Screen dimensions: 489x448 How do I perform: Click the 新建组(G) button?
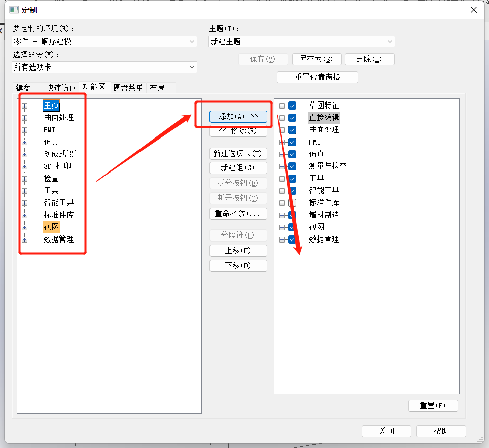click(238, 168)
